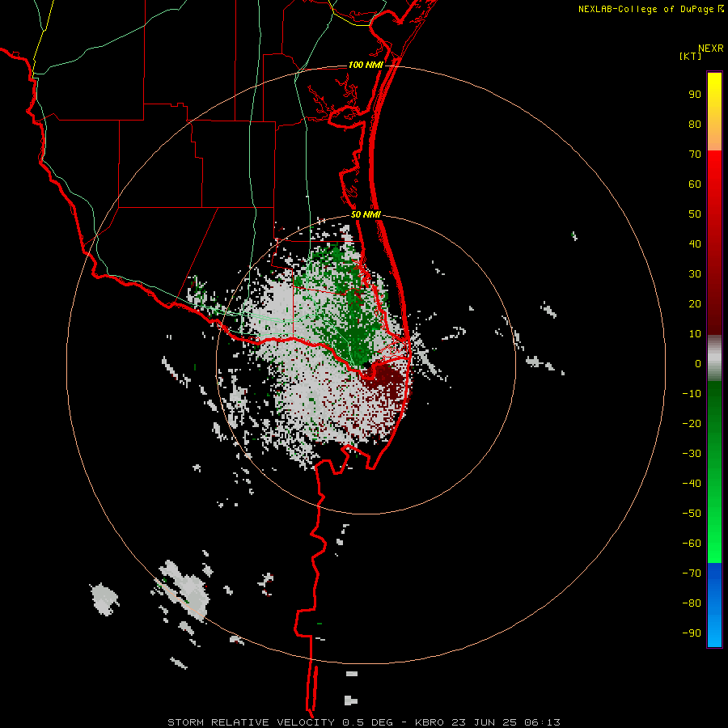Click the 0.5 DEG elevation text

click(x=368, y=722)
